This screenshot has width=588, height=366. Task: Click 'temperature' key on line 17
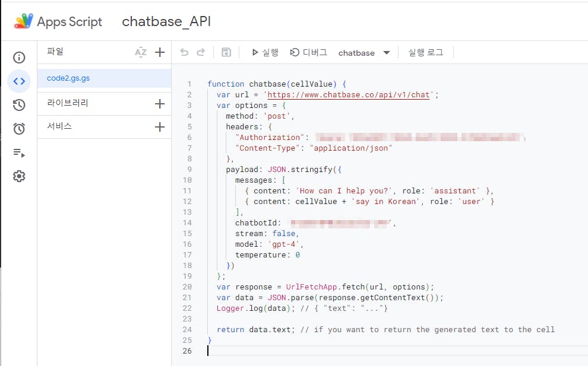coord(260,254)
